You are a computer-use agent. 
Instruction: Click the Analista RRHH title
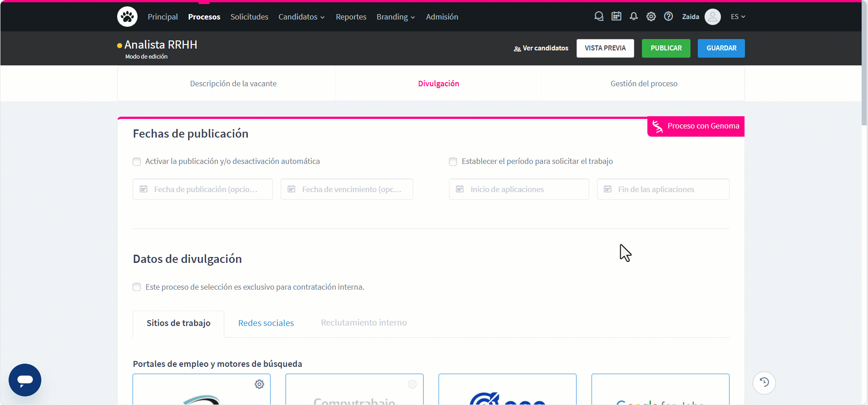click(161, 44)
